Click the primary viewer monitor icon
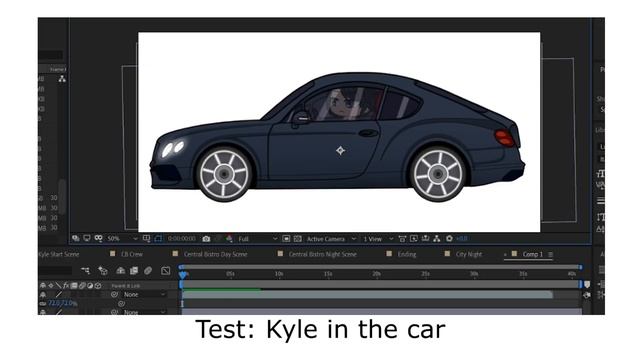 [87, 238]
